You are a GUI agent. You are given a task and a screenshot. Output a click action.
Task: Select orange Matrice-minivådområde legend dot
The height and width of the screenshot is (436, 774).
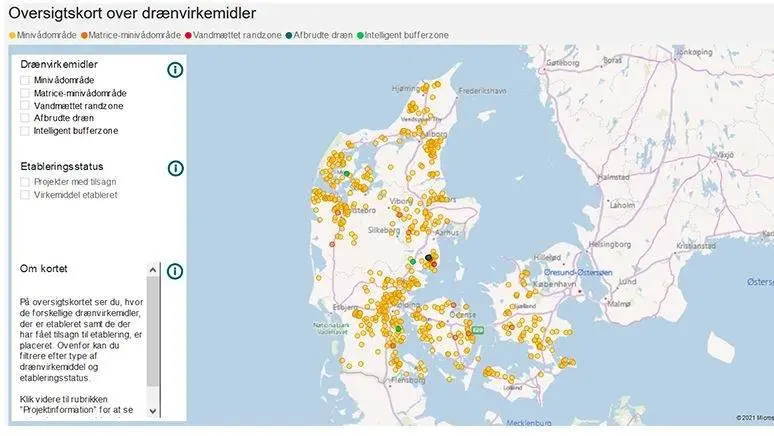tap(84, 36)
